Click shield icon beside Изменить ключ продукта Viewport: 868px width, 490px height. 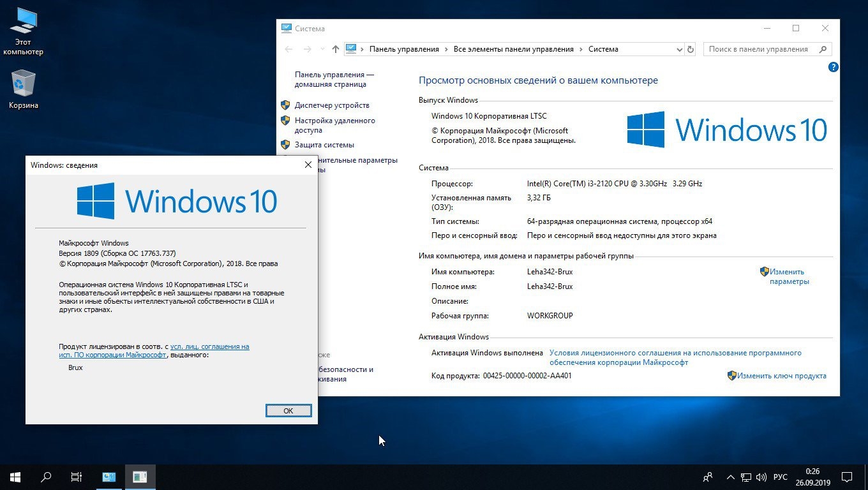(x=732, y=376)
